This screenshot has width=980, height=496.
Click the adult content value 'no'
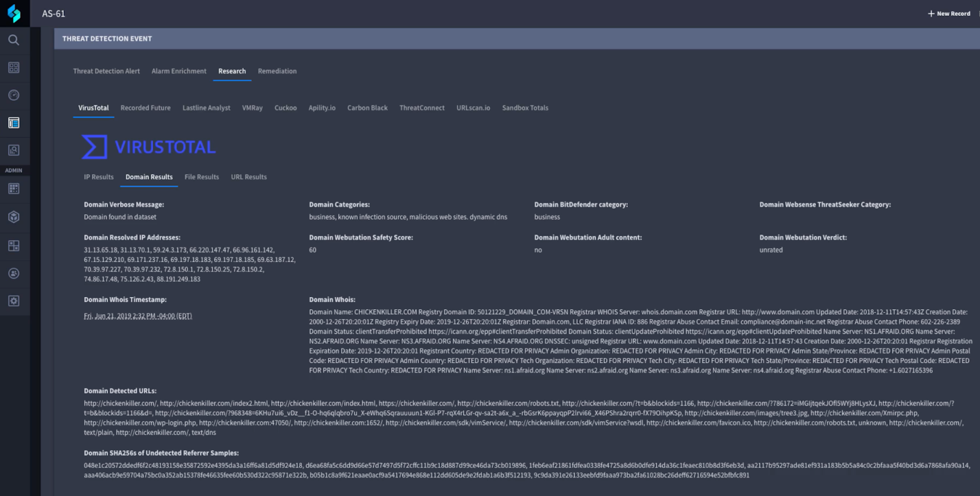538,250
